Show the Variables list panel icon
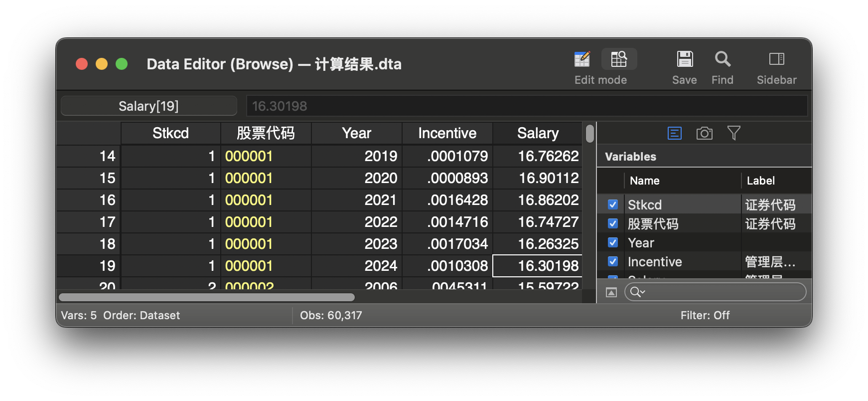Viewport: 868px width, 401px height. pyautogui.click(x=674, y=133)
